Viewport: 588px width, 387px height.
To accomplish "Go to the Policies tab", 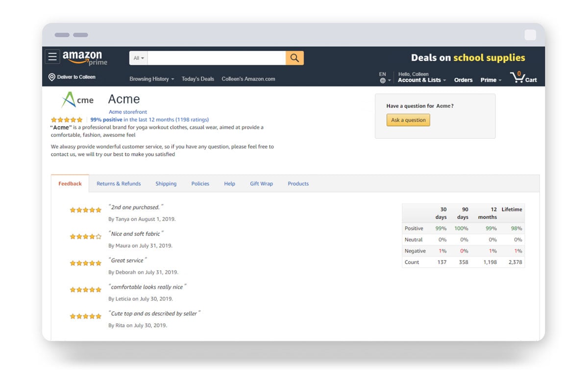I will click(200, 183).
